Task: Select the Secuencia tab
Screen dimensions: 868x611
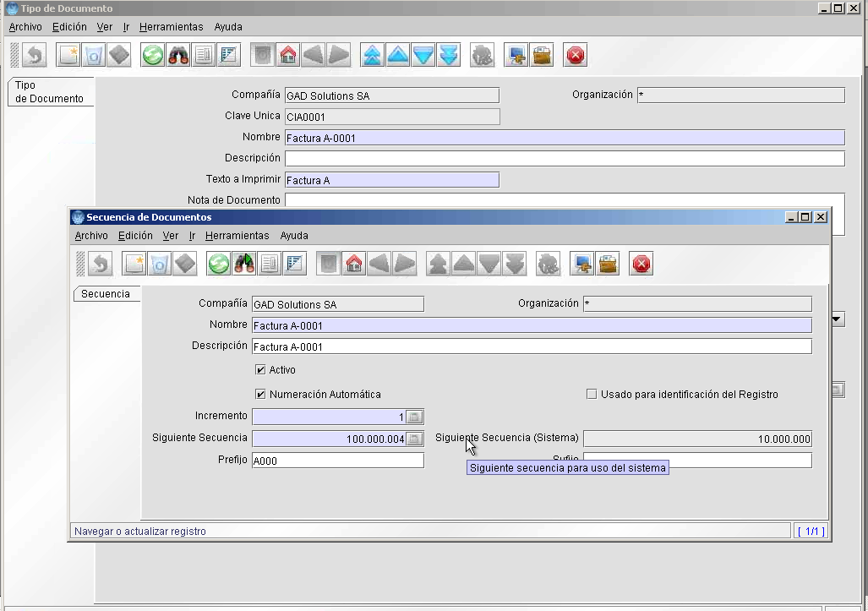Action: pyautogui.click(x=106, y=294)
